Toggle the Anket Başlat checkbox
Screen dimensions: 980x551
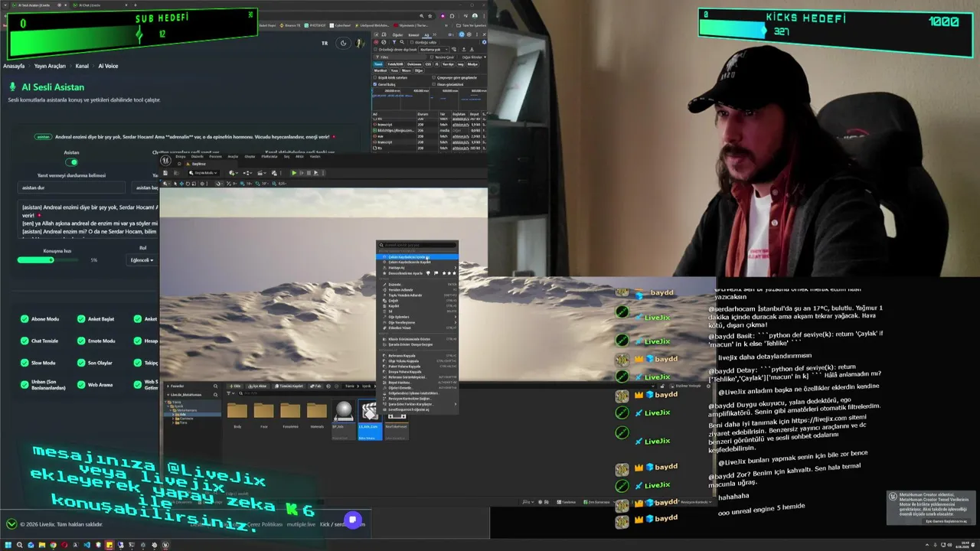point(81,319)
